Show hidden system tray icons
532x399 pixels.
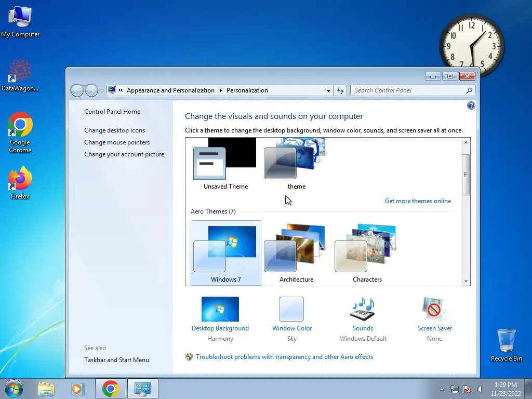click(x=442, y=389)
